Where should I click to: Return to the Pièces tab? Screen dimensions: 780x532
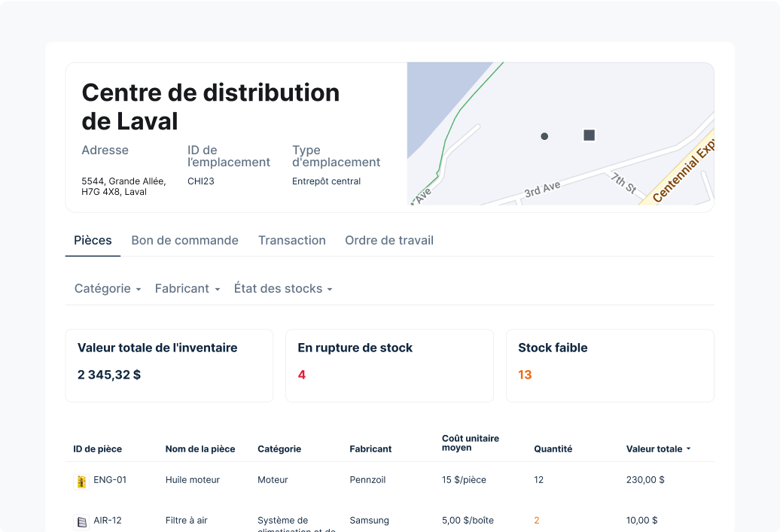point(93,240)
